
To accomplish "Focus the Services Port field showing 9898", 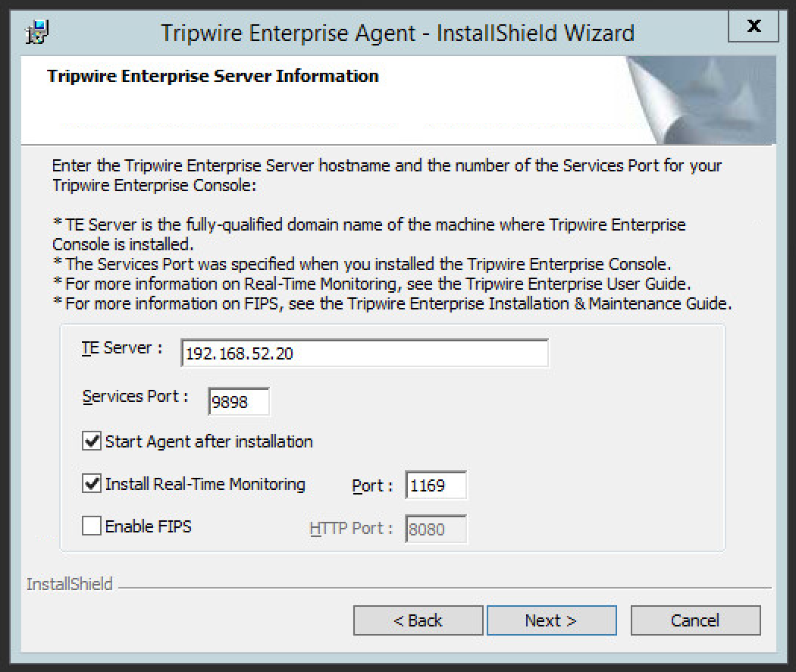I will click(x=239, y=401).
